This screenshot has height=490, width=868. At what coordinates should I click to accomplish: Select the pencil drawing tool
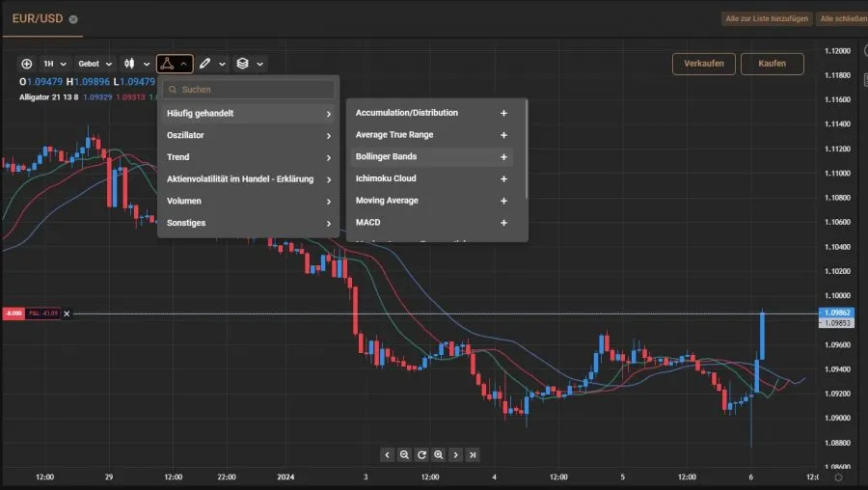coord(205,64)
